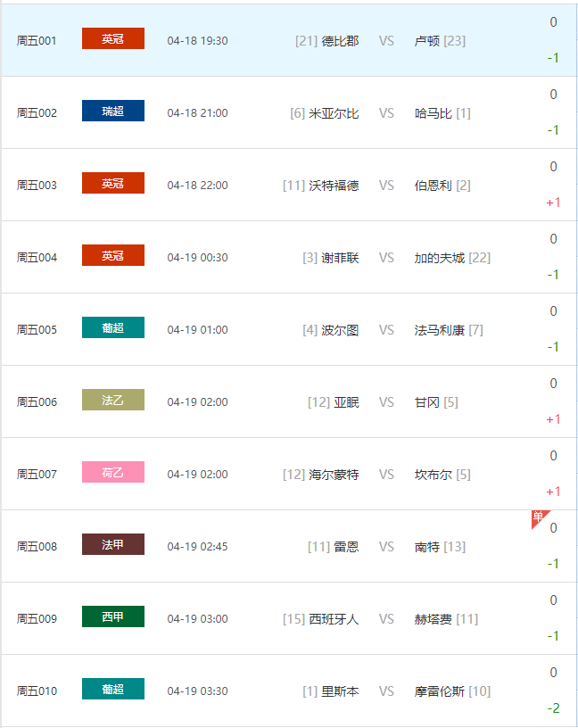Select the 坎布尔 team link

pyautogui.click(x=433, y=475)
